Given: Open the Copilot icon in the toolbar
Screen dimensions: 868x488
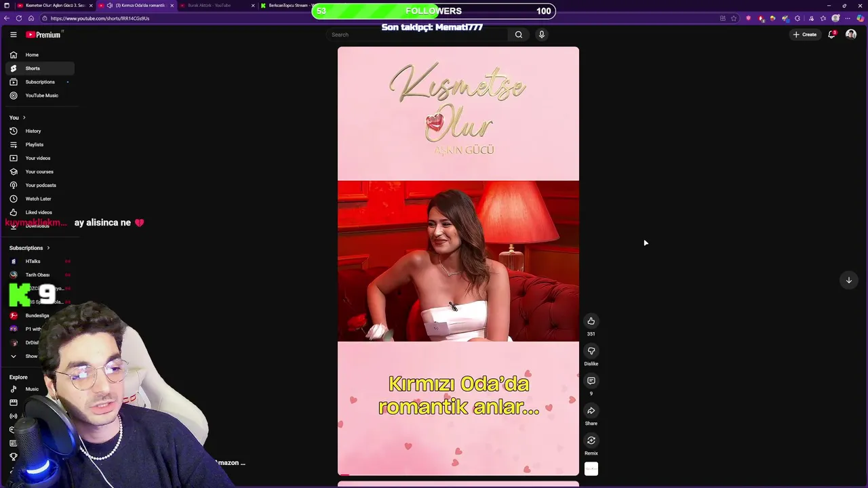Looking at the screenshot, I should coord(861,18).
